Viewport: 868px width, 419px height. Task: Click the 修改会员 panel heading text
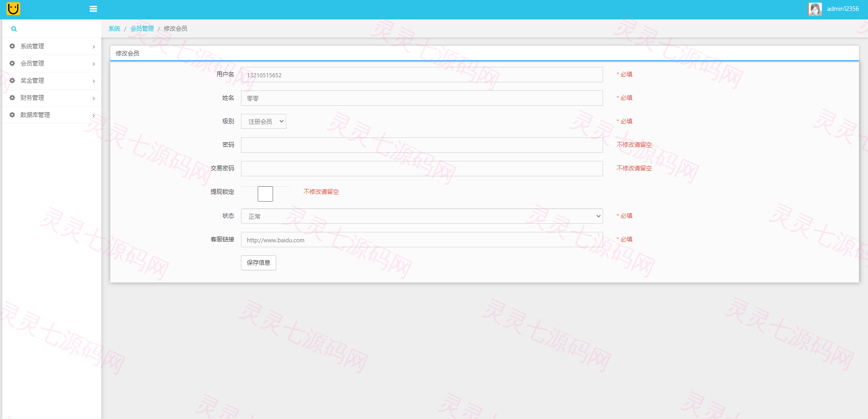[x=127, y=53]
